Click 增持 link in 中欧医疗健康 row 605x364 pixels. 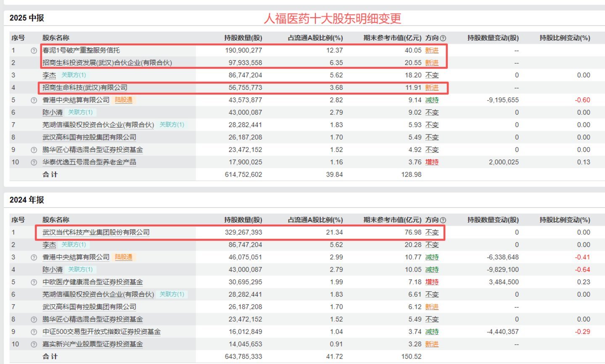432,282
